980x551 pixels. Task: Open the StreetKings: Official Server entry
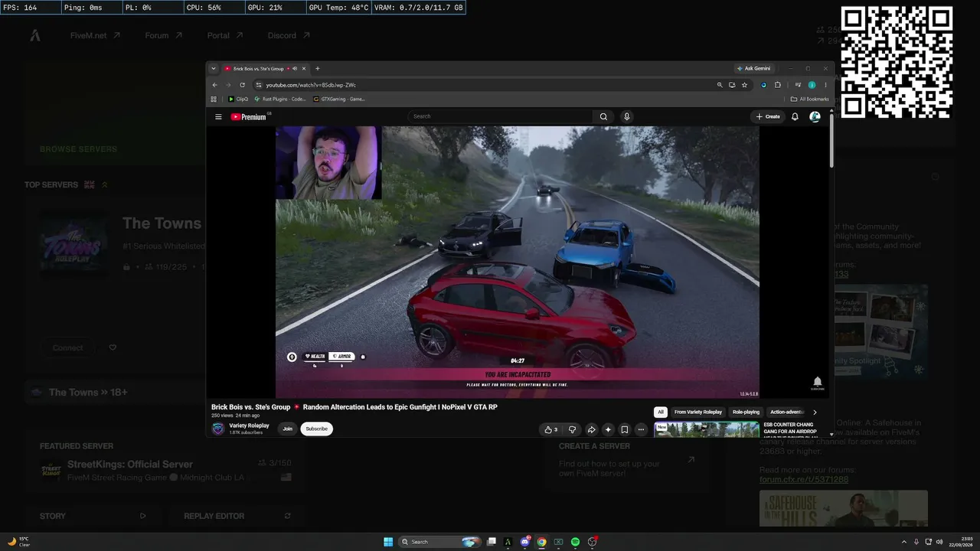tap(166, 470)
